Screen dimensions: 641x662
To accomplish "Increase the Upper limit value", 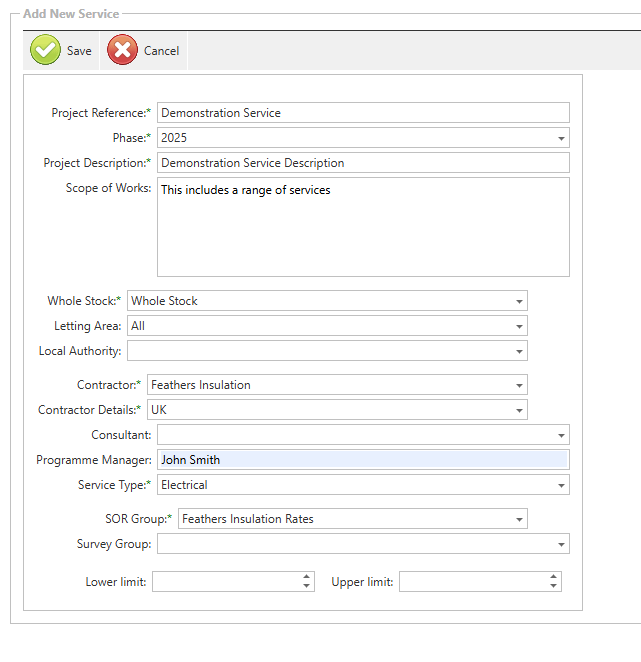I will 553,577.
